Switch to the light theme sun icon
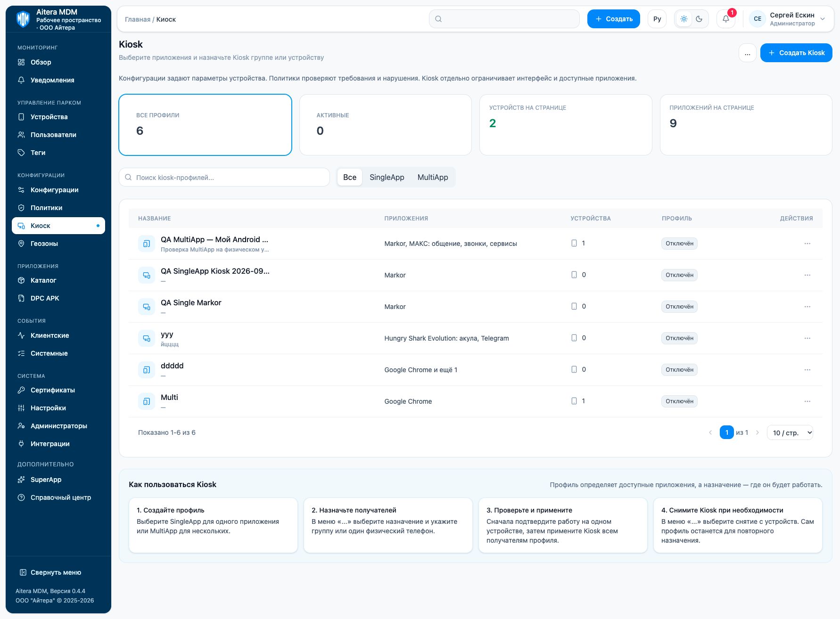The width and height of the screenshot is (840, 619). pos(684,19)
